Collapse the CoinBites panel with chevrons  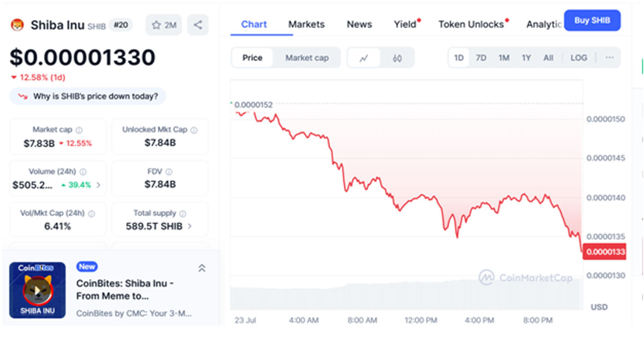tap(202, 268)
